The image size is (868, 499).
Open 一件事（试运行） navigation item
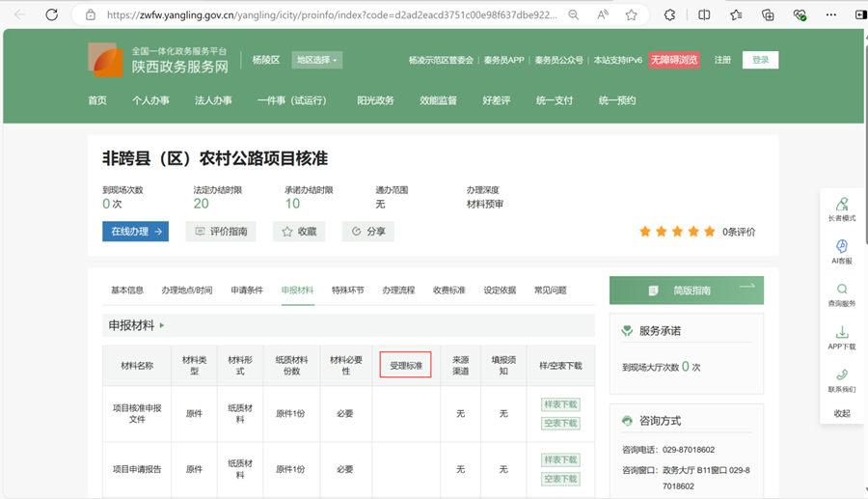click(292, 100)
